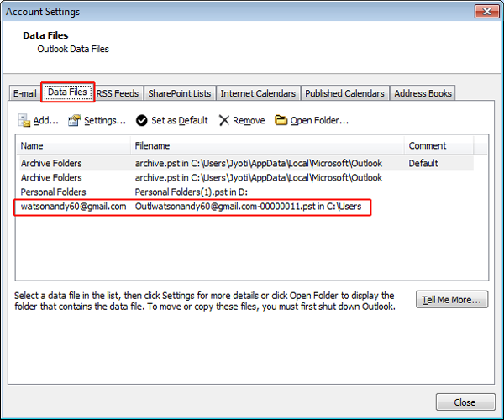The width and height of the screenshot is (504, 420).
Task: Click the Remove X icon
Action: [x=224, y=120]
